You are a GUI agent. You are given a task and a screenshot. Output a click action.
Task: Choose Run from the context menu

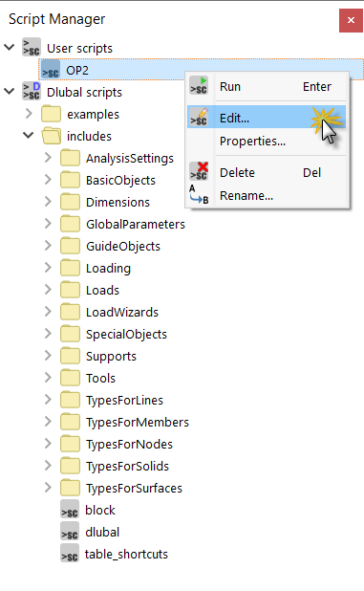tap(267, 86)
